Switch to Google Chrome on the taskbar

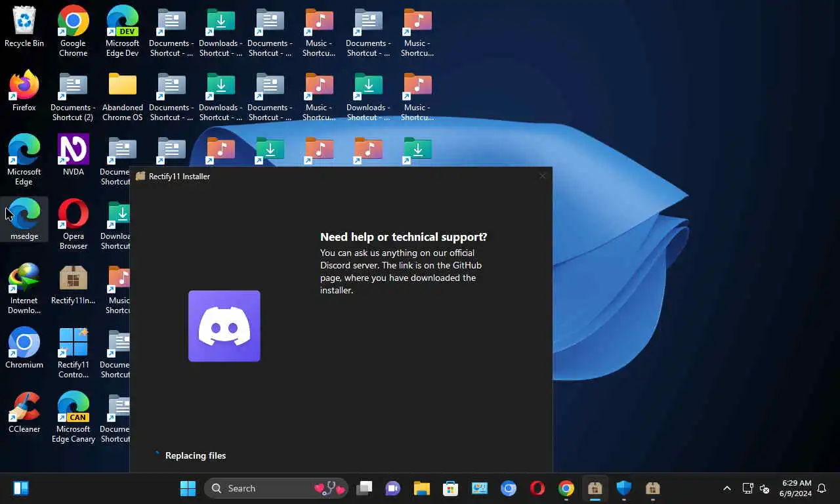pos(566,488)
